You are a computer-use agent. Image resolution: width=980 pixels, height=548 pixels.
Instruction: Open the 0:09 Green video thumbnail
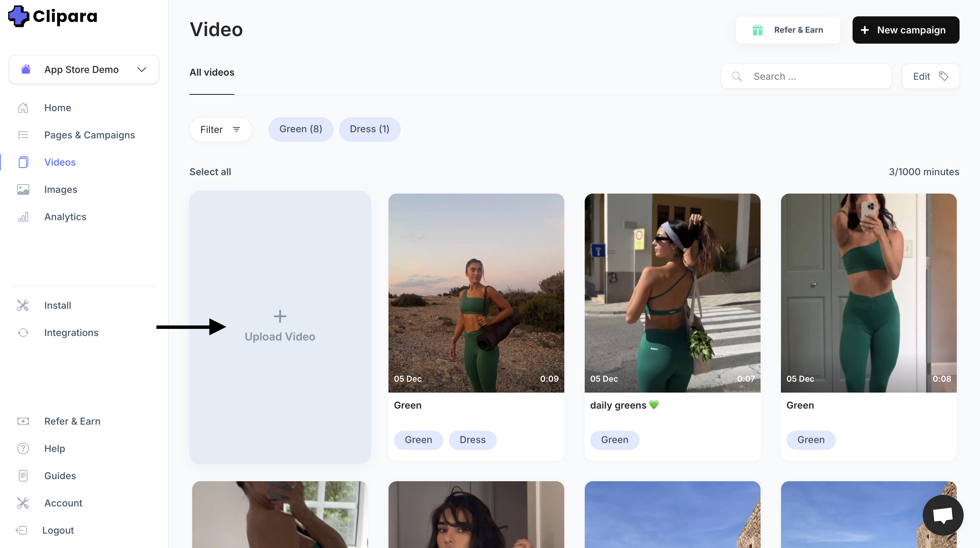(476, 293)
